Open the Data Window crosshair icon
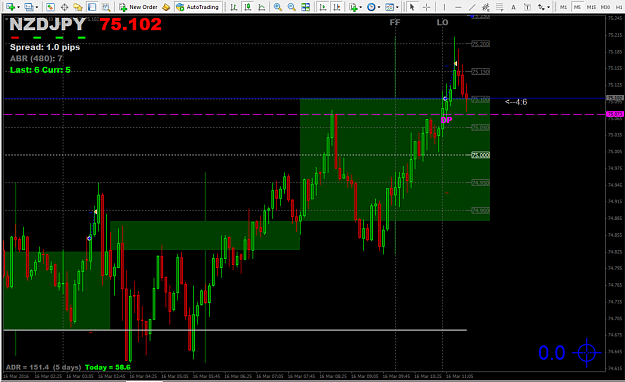The image size is (625, 382). pos(64,7)
